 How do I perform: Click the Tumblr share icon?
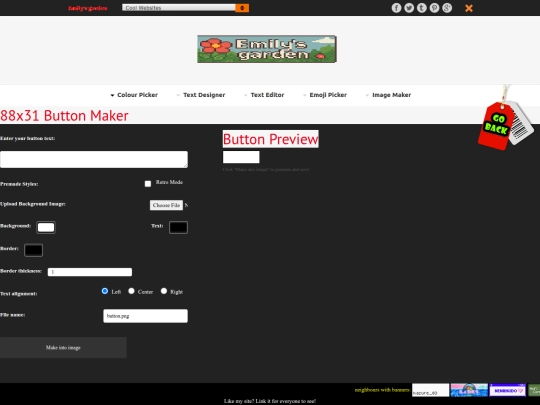click(422, 8)
